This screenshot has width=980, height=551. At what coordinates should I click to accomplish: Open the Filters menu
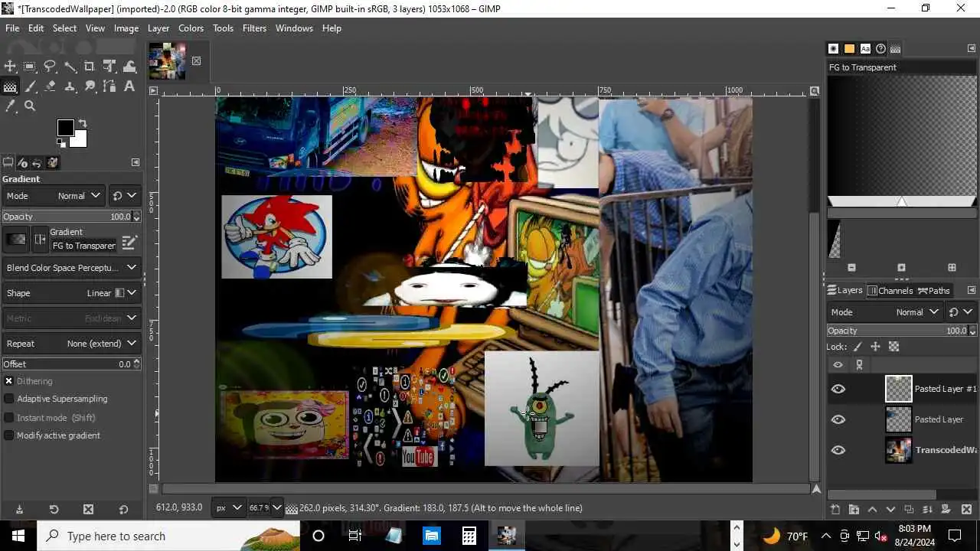pyautogui.click(x=254, y=28)
